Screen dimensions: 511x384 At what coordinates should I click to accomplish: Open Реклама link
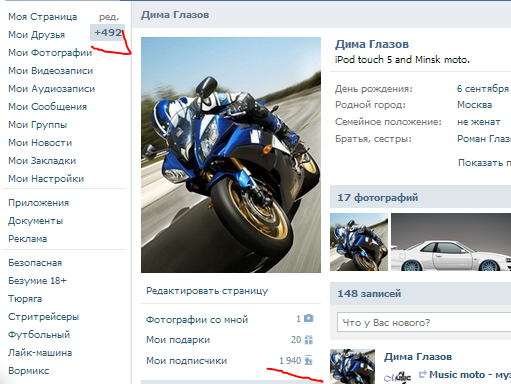click(28, 239)
